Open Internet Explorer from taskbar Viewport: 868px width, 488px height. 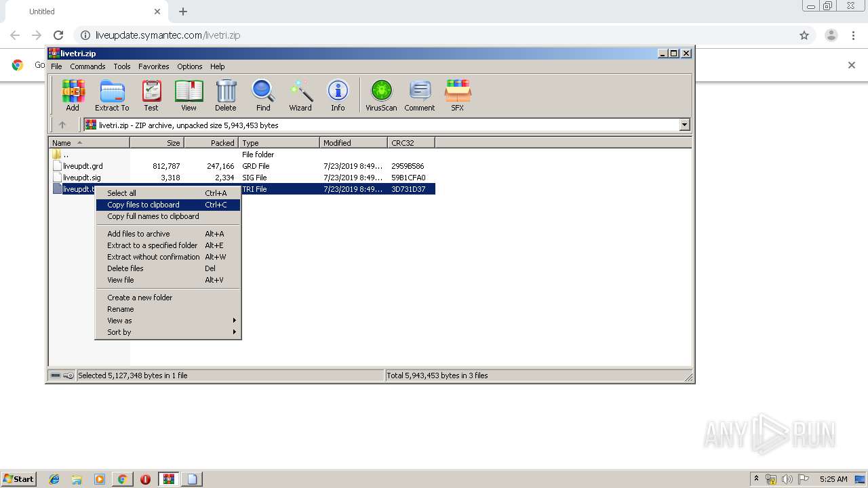[54, 479]
